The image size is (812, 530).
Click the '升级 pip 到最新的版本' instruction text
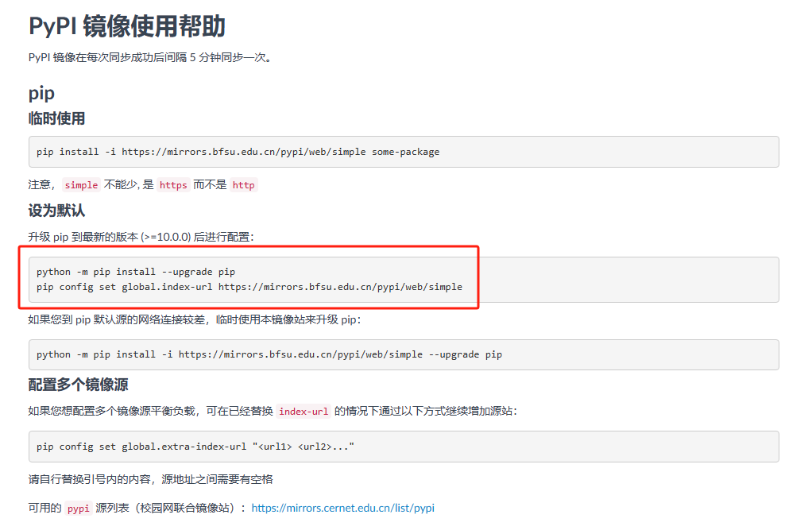[141, 237]
